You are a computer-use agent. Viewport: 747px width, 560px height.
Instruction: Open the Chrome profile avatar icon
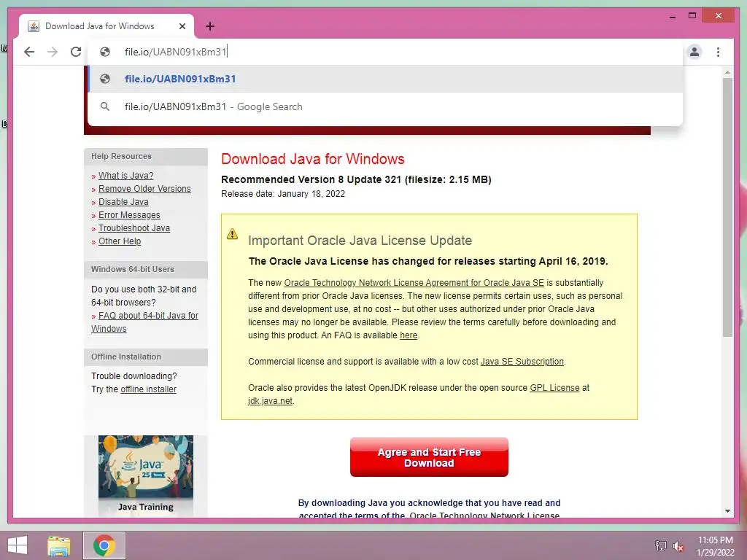(694, 52)
